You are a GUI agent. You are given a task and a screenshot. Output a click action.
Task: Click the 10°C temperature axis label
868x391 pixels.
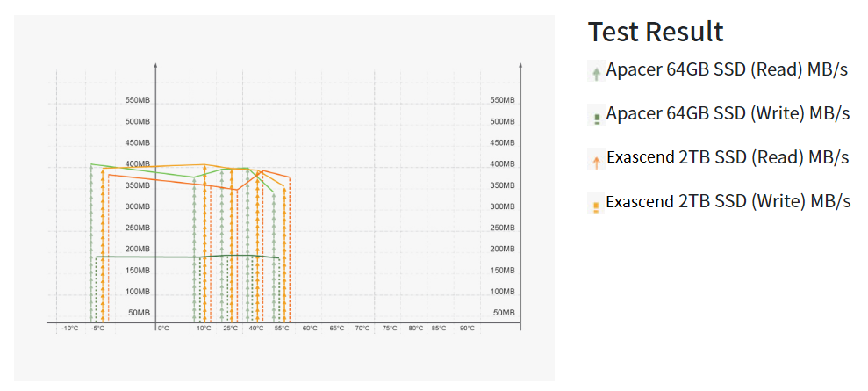[204, 329]
